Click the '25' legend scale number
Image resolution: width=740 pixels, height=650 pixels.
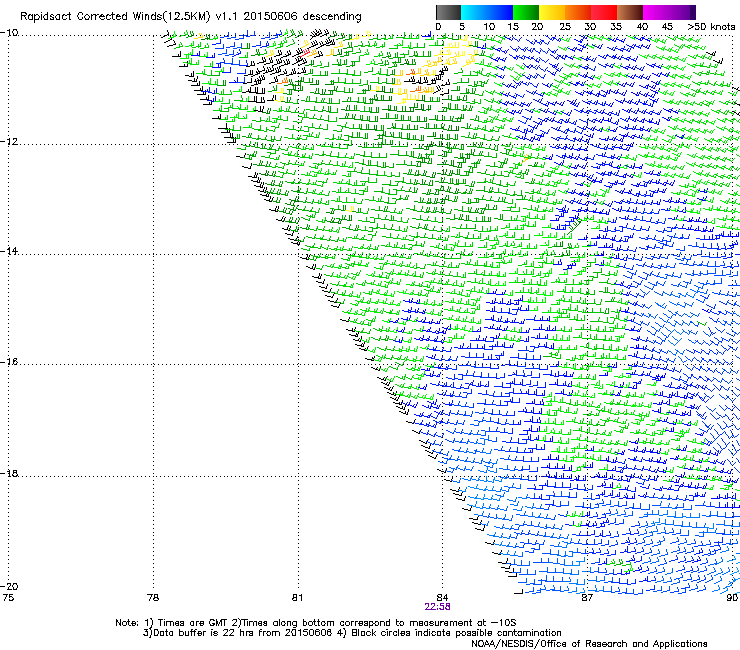pos(565,27)
